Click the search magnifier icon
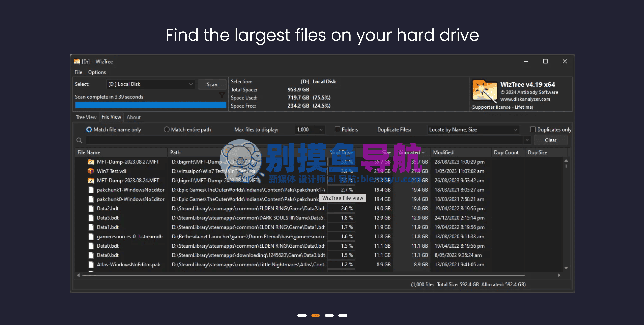644x325 pixels. pos(79,140)
